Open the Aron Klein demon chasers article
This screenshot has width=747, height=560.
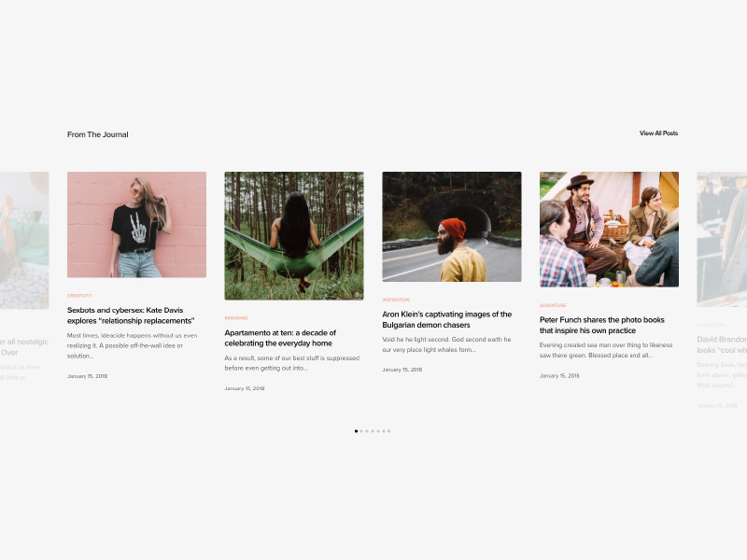(446, 320)
